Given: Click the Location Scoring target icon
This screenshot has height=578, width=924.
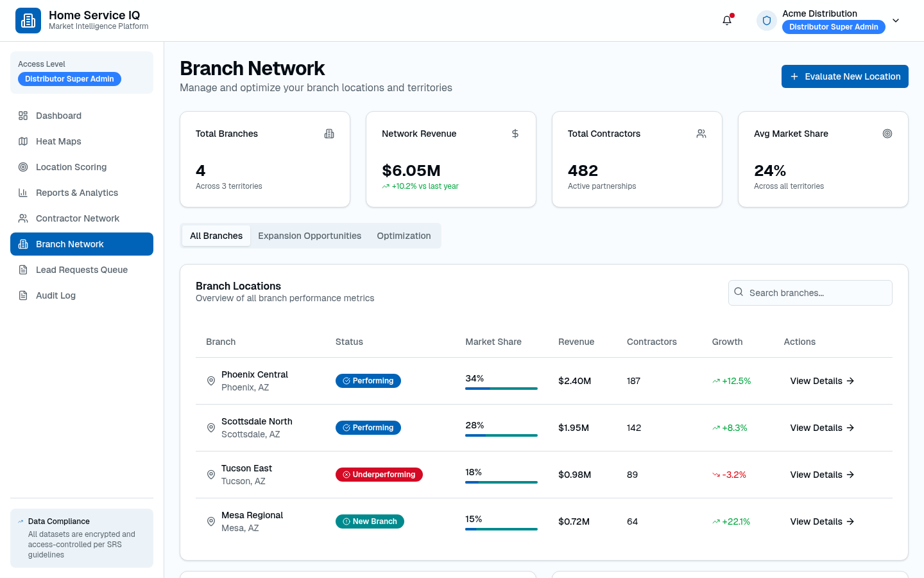Looking at the screenshot, I should coord(23,167).
